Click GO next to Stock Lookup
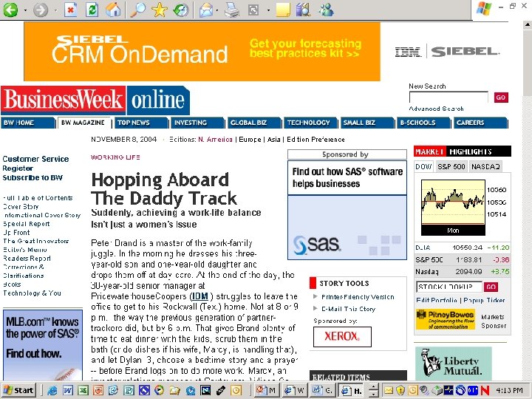The image size is (532, 399). tap(491, 287)
